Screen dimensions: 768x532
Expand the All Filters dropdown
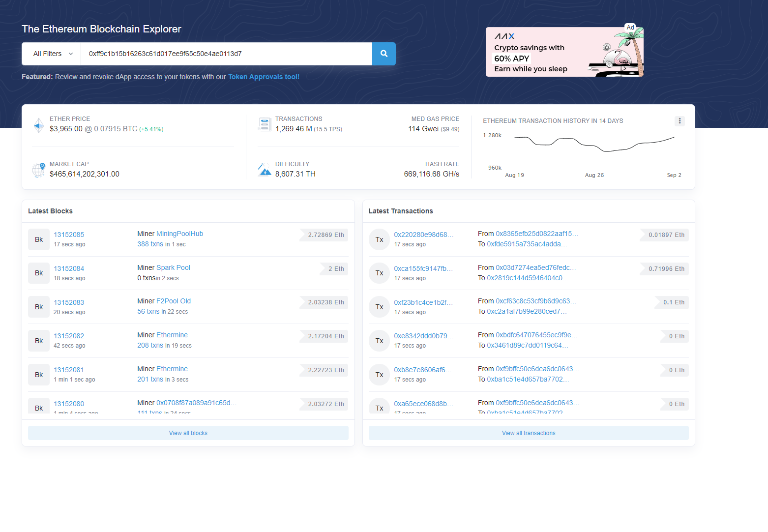point(52,54)
